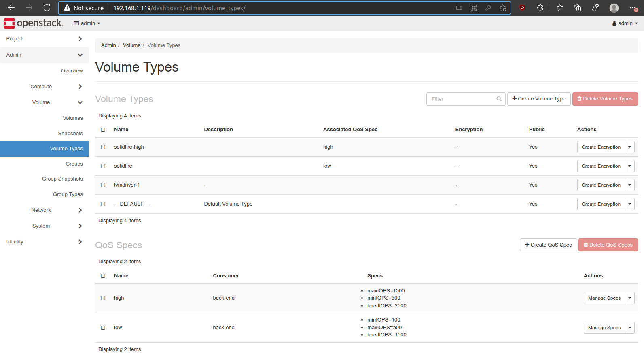
Task: Click the search magnifier in Filter box
Action: (499, 99)
